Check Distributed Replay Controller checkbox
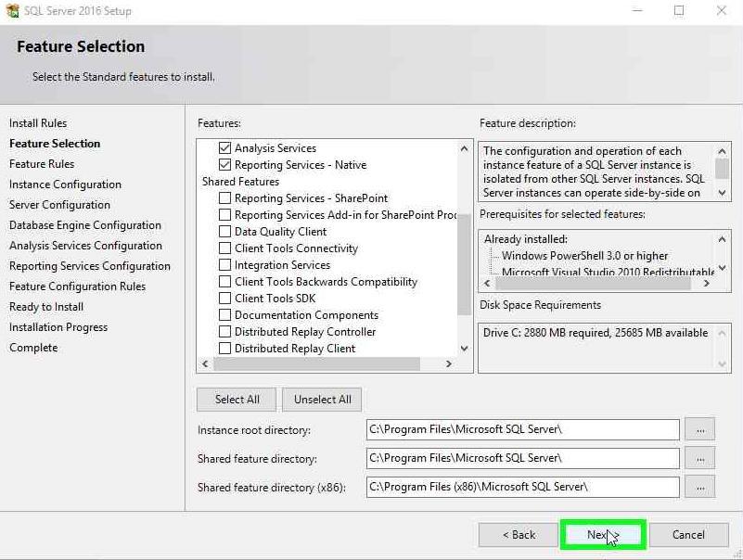 [x=224, y=332]
